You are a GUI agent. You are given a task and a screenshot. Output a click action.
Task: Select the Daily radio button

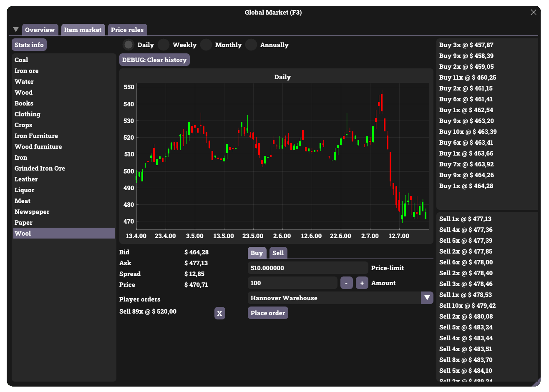click(129, 45)
